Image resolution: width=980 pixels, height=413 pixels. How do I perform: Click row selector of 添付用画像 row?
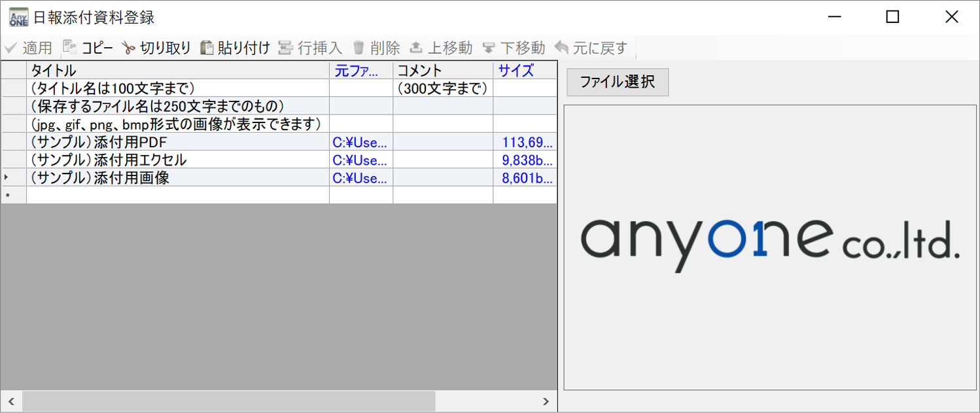13,177
